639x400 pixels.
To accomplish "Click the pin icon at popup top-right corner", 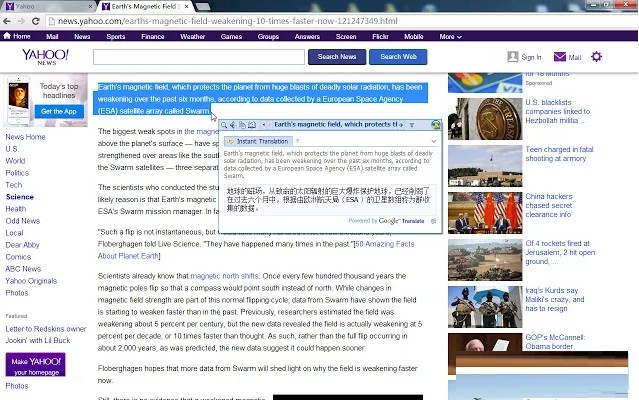I will (x=436, y=125).
